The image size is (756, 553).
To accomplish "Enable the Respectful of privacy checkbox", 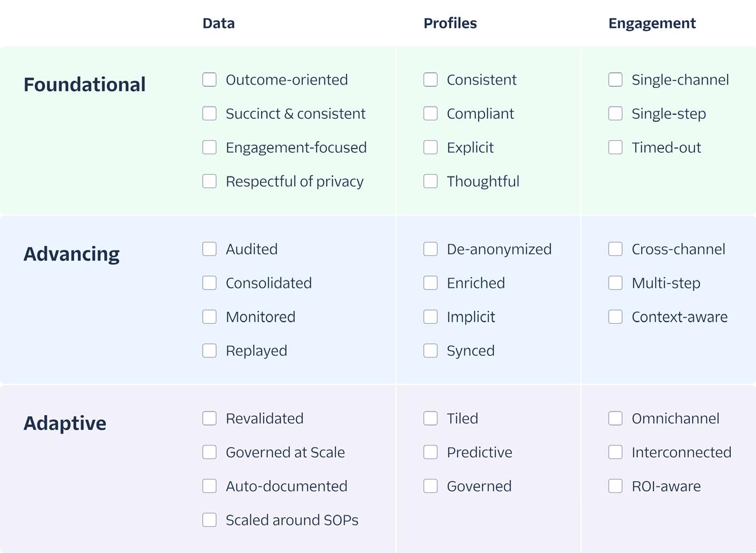I will click(209, 181).
